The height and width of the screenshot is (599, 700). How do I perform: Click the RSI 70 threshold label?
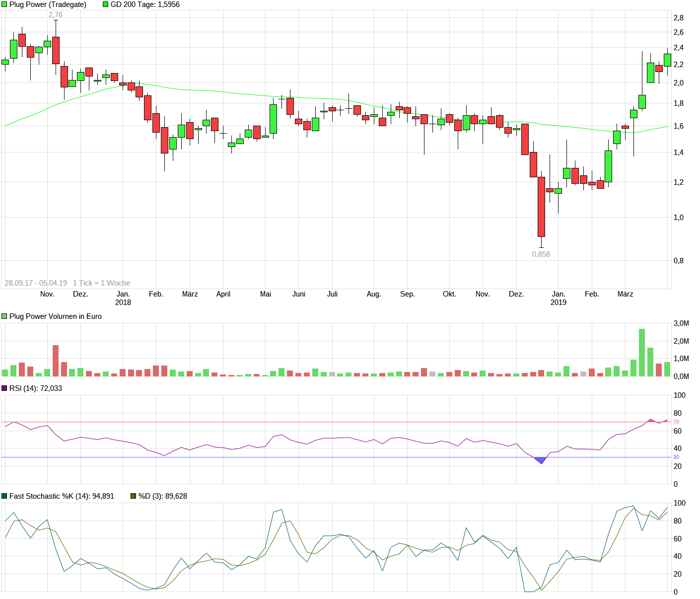(x=676, y=422)
